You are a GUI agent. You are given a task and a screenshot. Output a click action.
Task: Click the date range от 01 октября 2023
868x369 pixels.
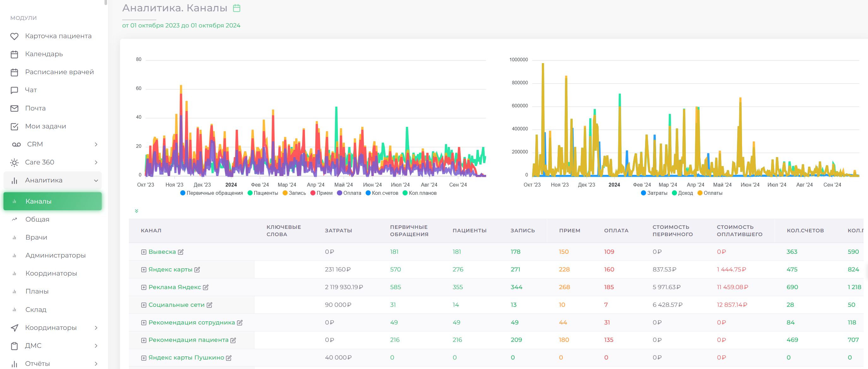click(181, 26)
